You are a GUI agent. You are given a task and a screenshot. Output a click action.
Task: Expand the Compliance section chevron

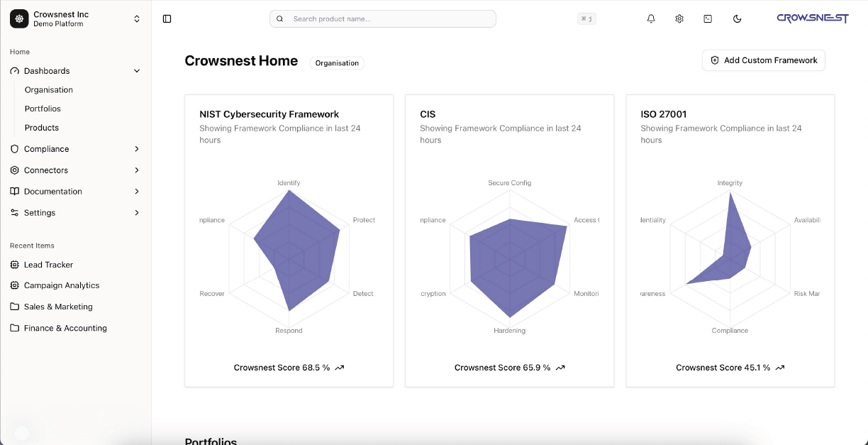click(x=137, y=149)
